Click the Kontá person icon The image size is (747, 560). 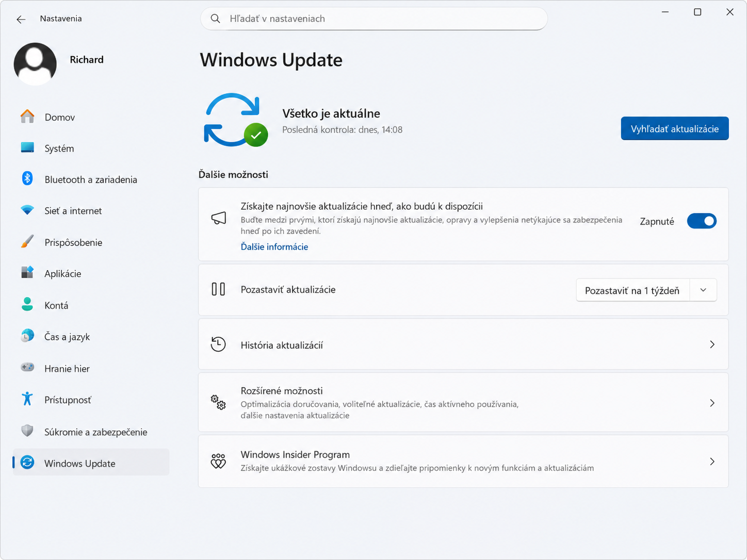click(27, 304)
